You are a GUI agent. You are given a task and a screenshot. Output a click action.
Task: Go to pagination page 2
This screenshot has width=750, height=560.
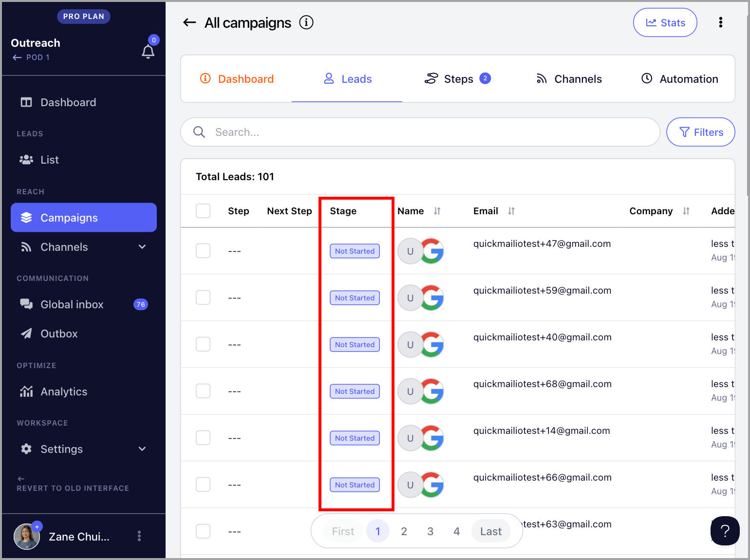(x=404, y=531)
